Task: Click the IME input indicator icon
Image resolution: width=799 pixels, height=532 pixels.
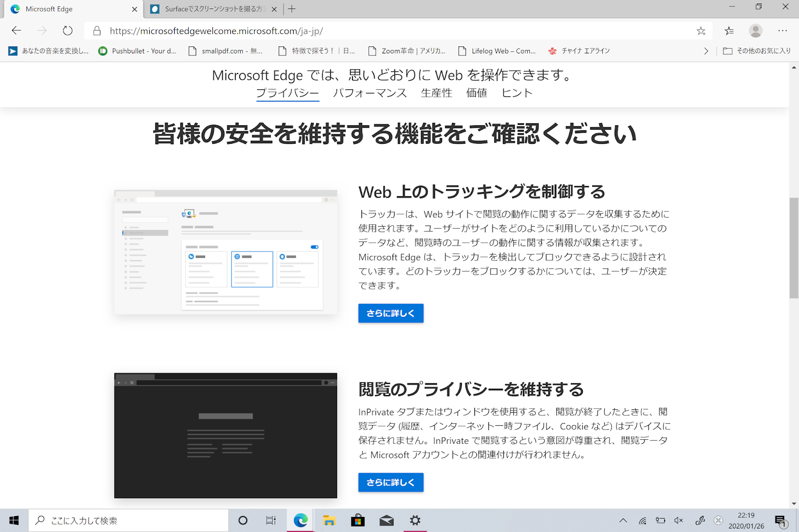Action: (718, 521)
